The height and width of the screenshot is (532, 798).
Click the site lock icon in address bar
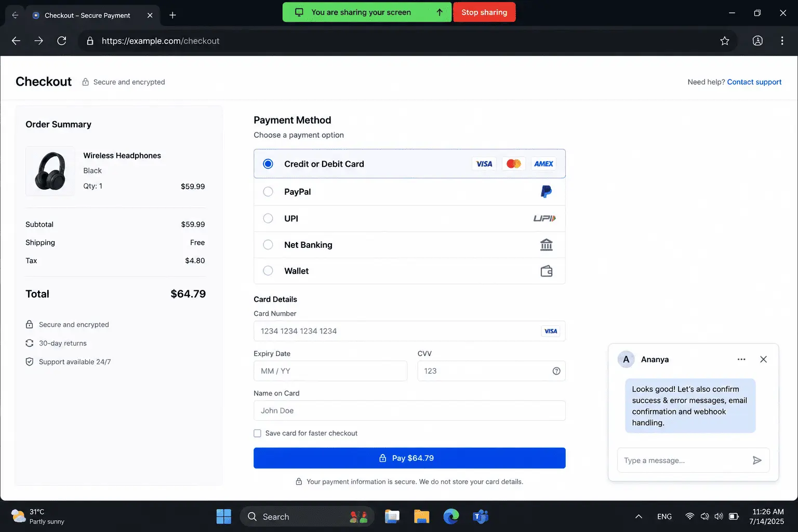tap(90, 41)
